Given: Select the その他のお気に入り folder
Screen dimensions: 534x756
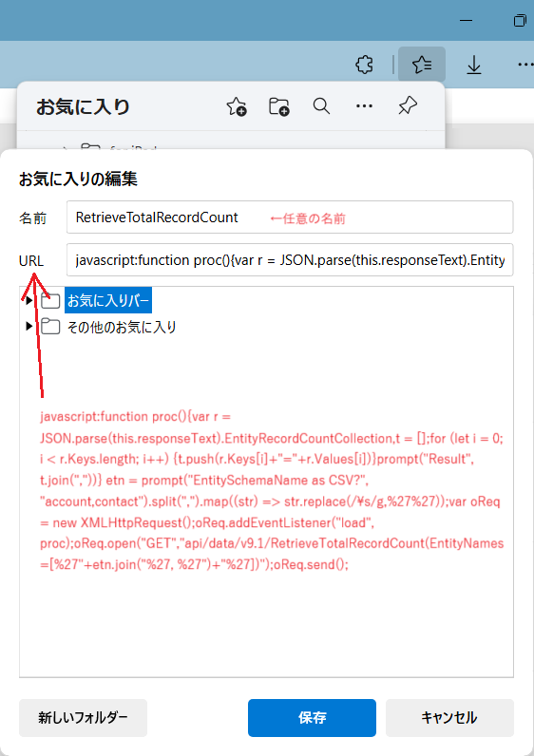Looking at the screenshot, I should click(x=122, y=327).
